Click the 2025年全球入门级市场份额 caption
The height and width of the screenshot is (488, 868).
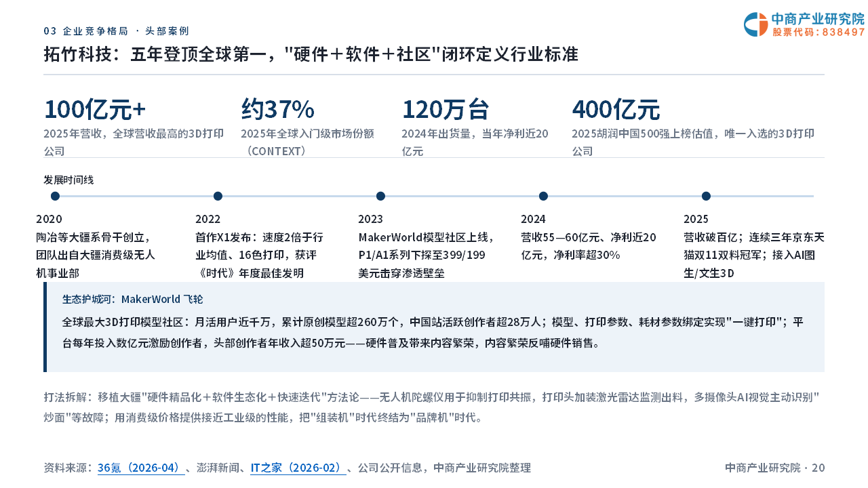(307, 142)
